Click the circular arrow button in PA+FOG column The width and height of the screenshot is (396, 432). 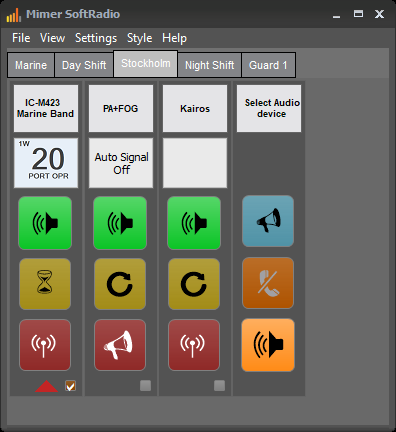point(120,284)
